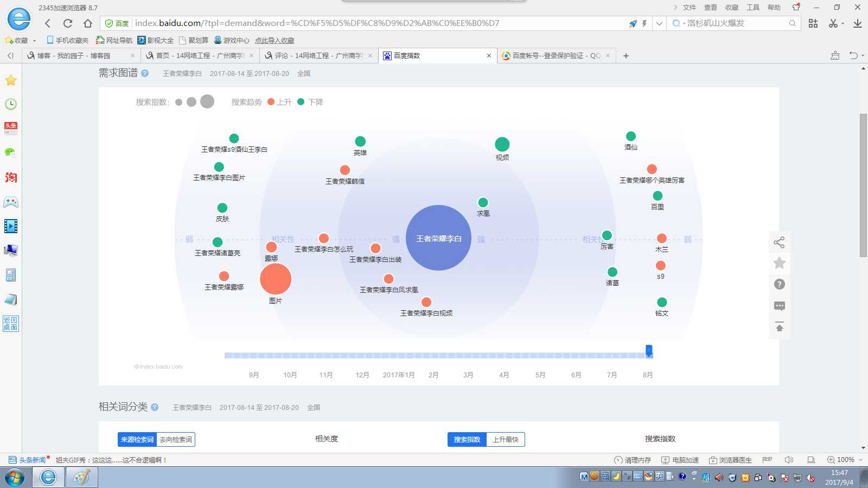Open the calculator icon in sidebar
The image size is (868, 488).
[11, 275]
